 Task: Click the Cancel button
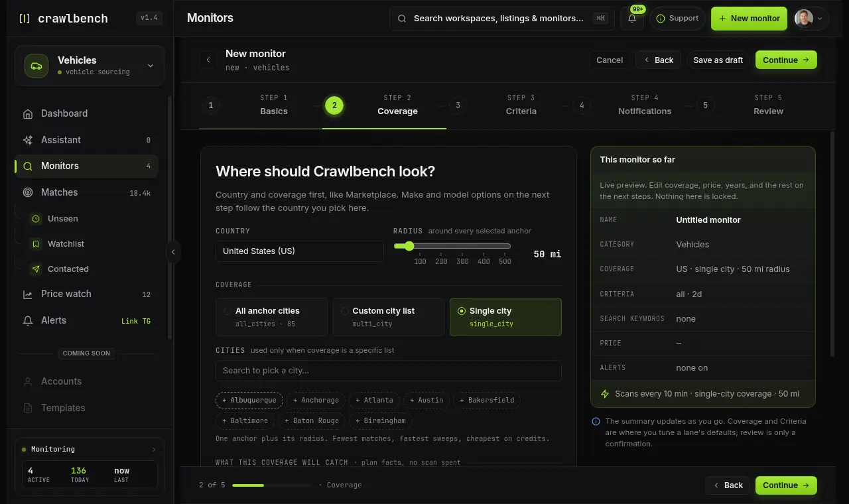610,60
